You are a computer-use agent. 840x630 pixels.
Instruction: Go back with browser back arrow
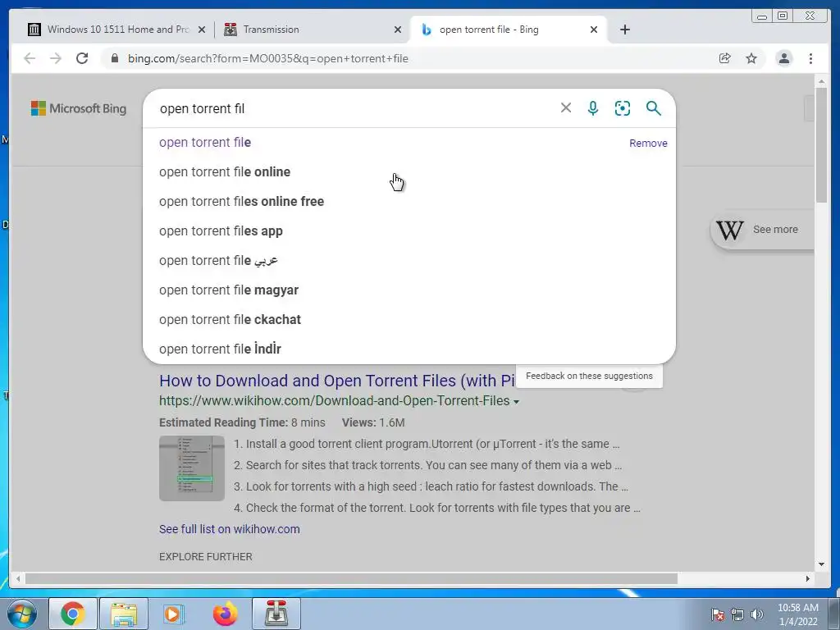coord(30,58)
